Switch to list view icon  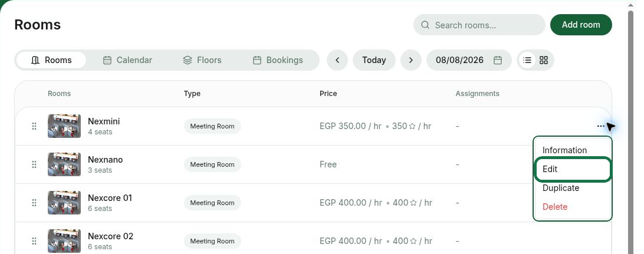[527, 60]
